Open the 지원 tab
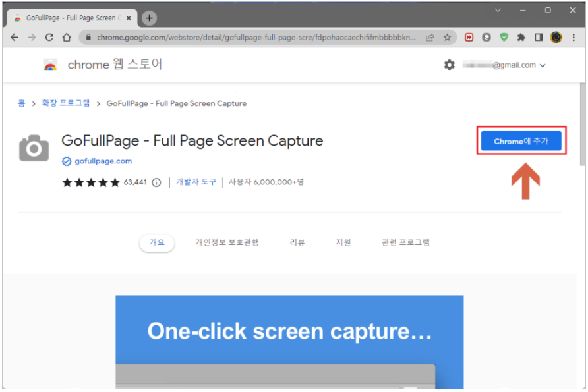Viewport: 588px width, 392px height. pos(343,242)
